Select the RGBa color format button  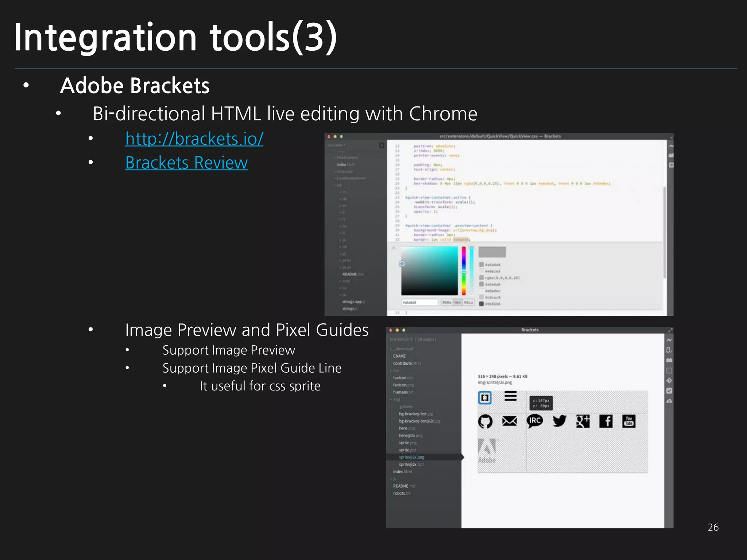446,303
